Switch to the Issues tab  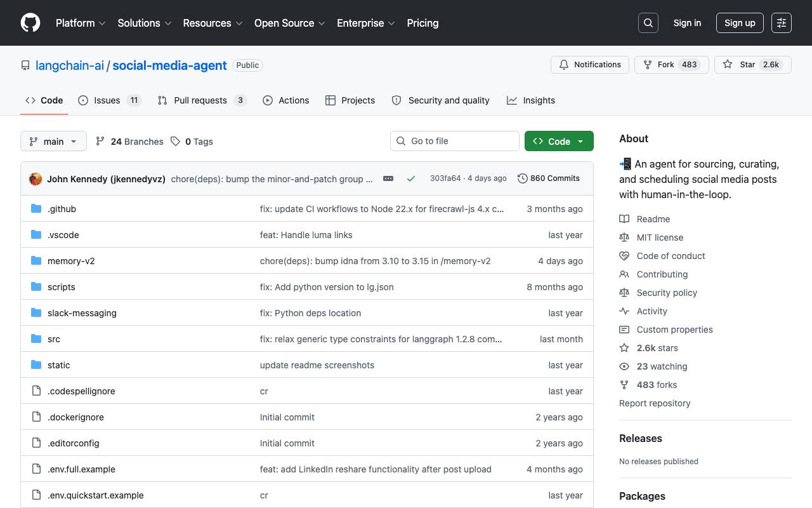(x=109, y=100)
